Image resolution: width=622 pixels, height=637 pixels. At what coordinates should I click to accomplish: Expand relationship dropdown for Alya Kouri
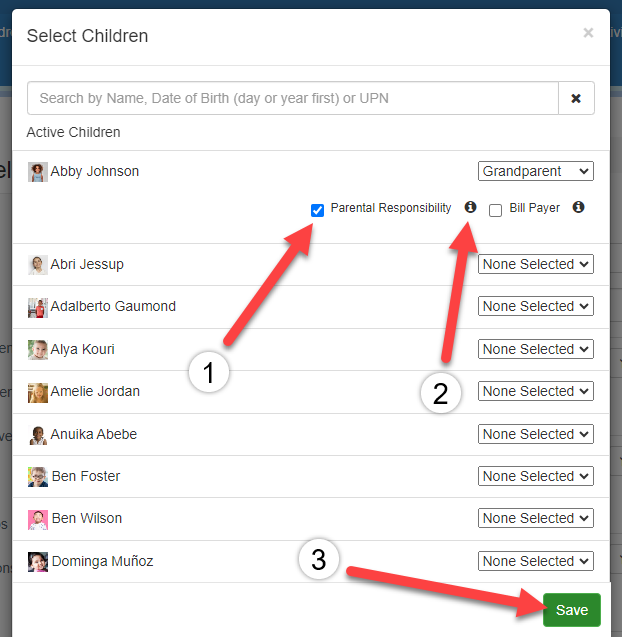pyautogui.click(x=535, y=349)
